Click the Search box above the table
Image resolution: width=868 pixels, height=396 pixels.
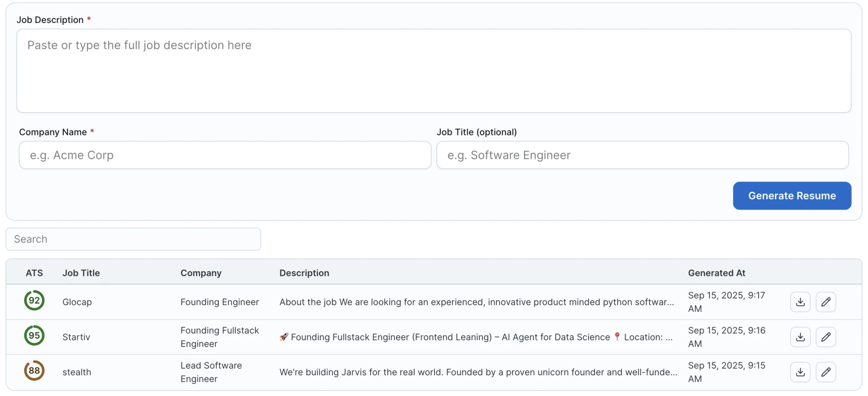(x=133, y=239)
